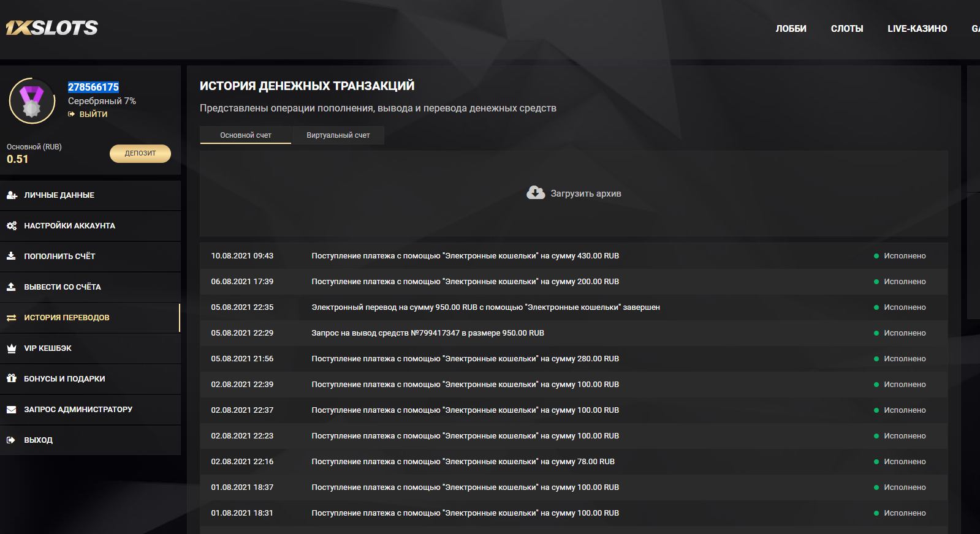Click the Личные данные user icon
The height and width of the screenshot is (534, 980).
pos(12,195)
